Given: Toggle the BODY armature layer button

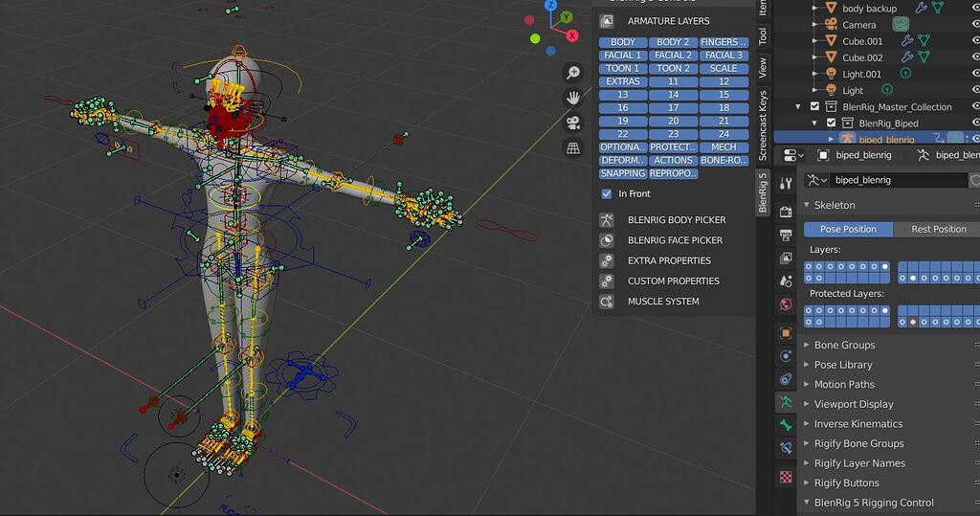Looking at the screenshot, I should tap(623, 42).
